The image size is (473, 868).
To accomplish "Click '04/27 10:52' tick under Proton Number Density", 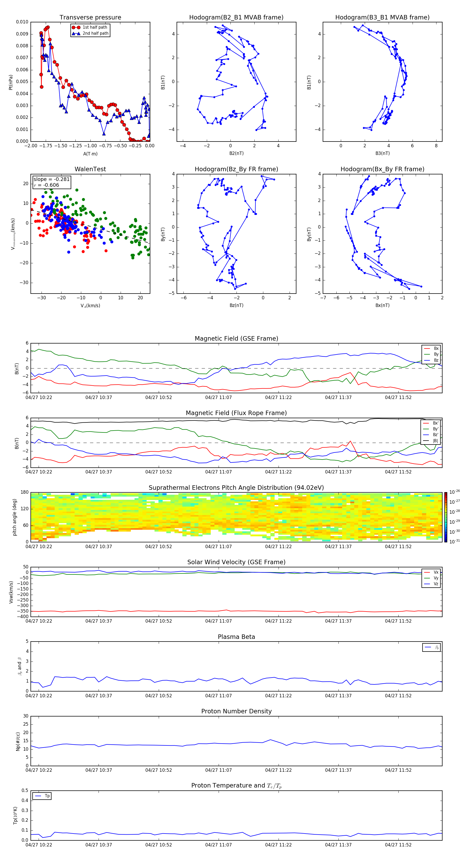I will (158, 770).
